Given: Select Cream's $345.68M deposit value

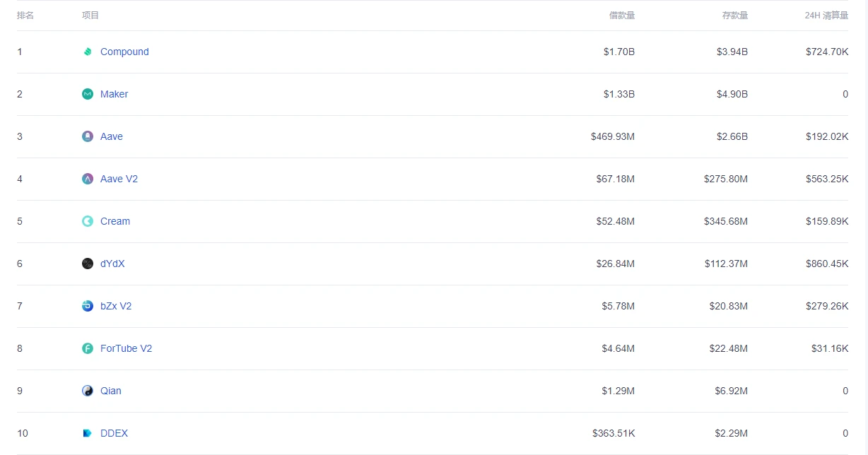Looking at the screenshot, I should pos(726,221).
